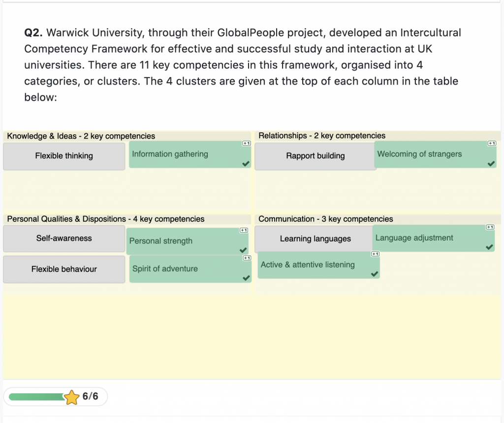Click the green score progress bar

(x=37, y=397)
